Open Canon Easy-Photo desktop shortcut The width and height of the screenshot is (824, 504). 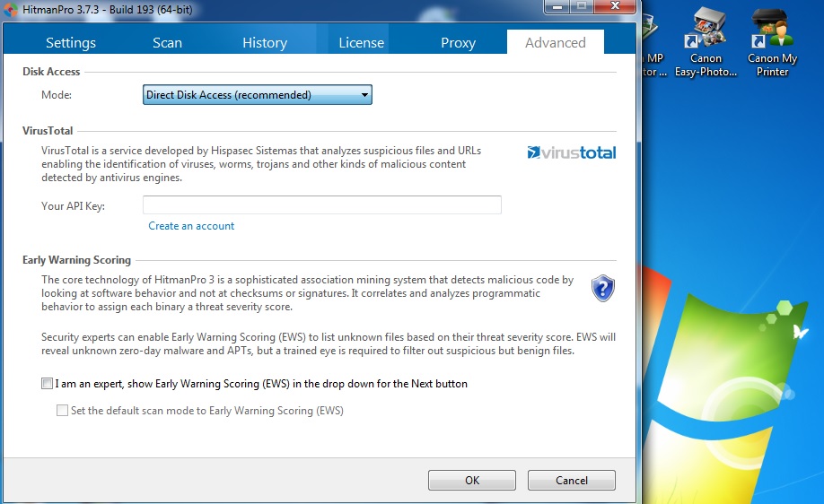[x=706, y=43]
